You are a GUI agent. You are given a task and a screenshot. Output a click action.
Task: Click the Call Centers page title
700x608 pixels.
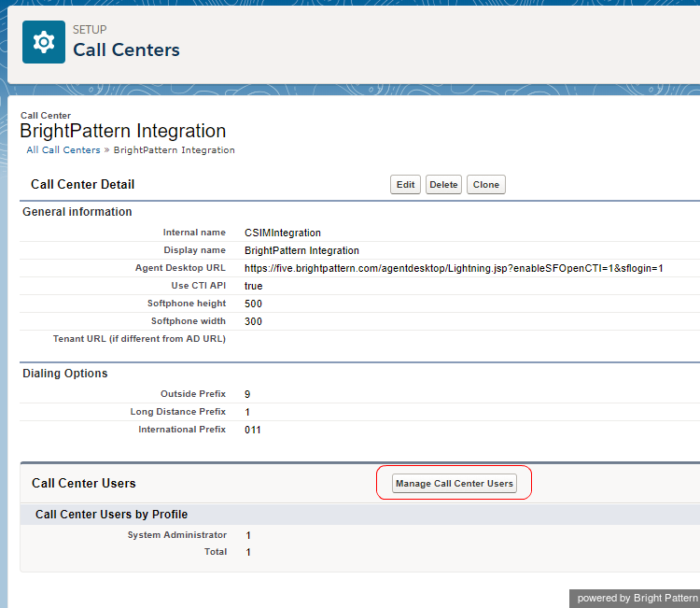[126, 49]
